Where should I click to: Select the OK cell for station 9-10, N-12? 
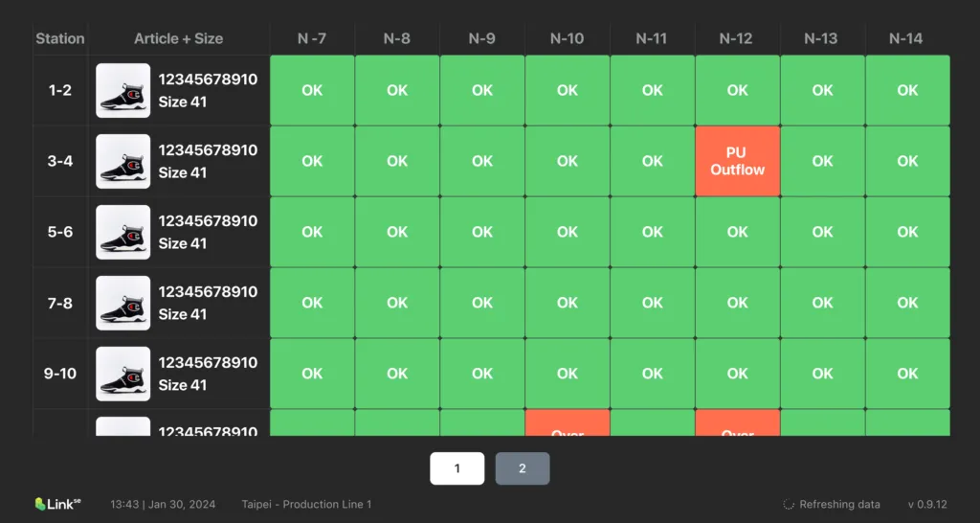[x=738, y=374]
